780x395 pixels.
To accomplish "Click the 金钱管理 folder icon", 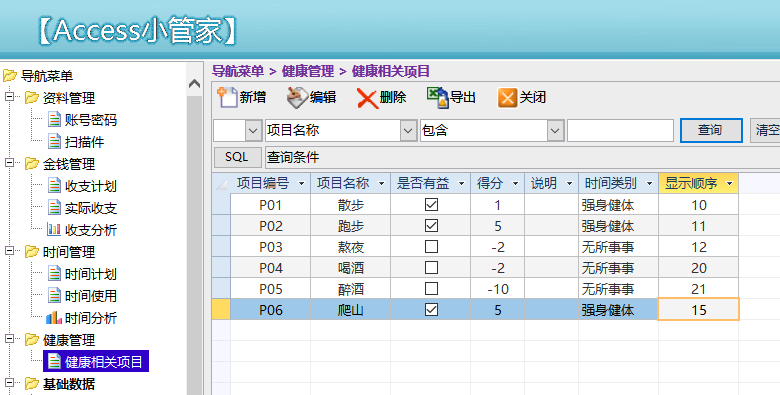I will 32,164.
